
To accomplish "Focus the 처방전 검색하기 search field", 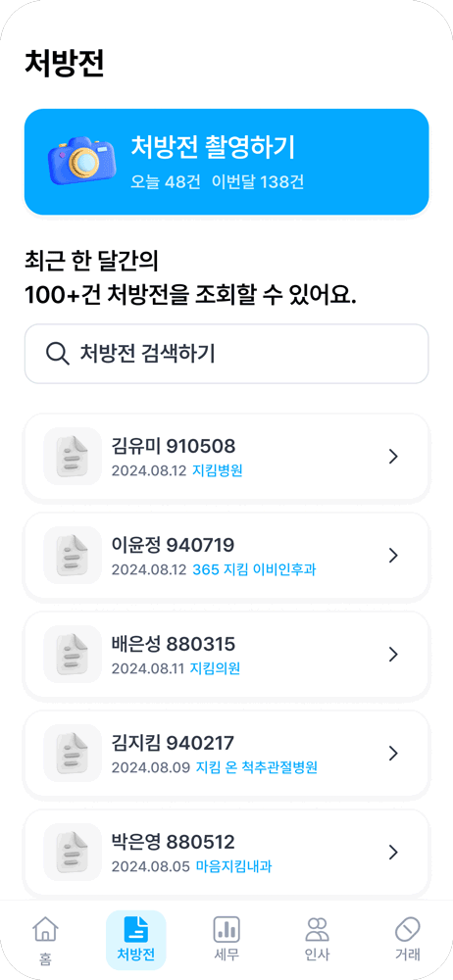I will coord(226,354).
